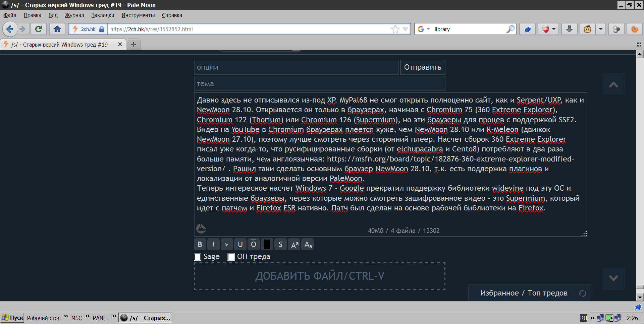Open the Пуск start menu
The width and height of the screenshot is (644, 324).
[12, 318]
